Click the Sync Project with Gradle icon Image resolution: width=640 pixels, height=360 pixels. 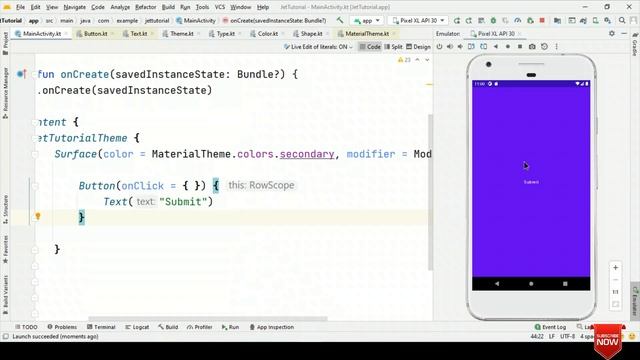[x=583, y=20]
